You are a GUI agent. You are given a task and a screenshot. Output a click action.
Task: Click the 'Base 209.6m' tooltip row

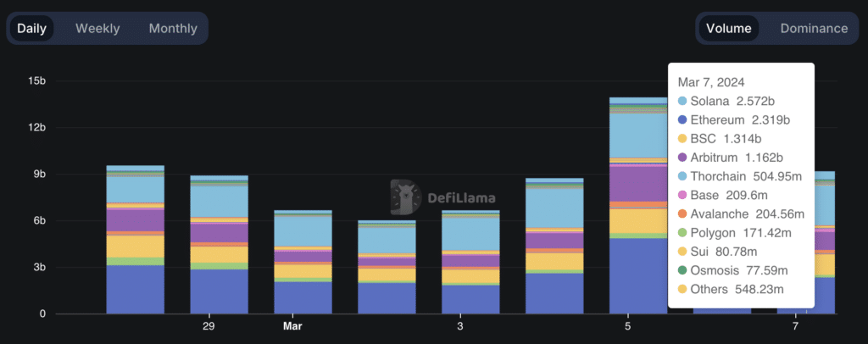click(x=722, y=195)
